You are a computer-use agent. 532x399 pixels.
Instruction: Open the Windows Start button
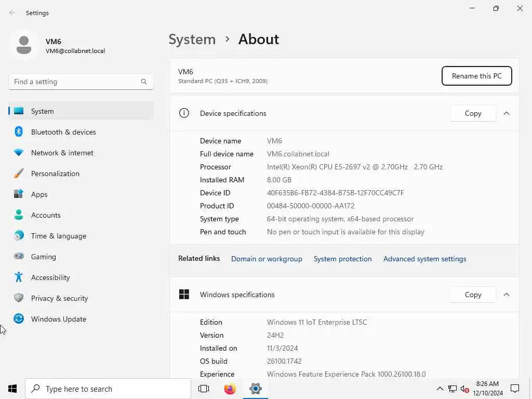tap(12, 389)
